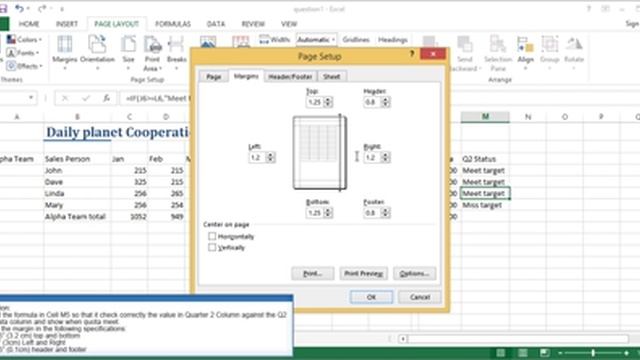Click the Send Backward icon
The height and width of the screenshot is (360, 640).
coord(464,44)
